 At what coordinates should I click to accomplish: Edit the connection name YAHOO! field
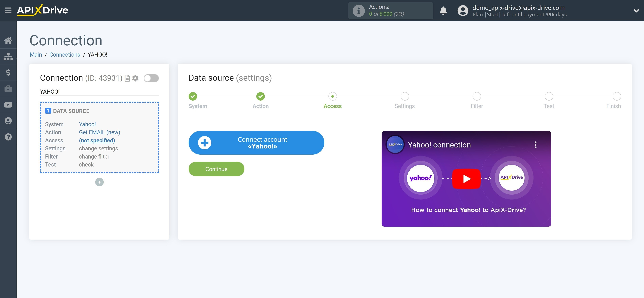pos(99,92)
